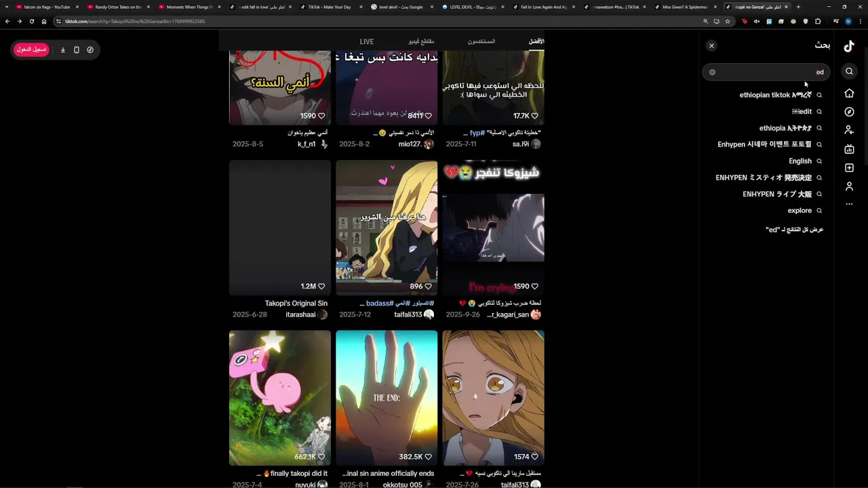The height and width of the screenshot is (488, 868).
Task: Open the Explore compass icon in sidebar
Action: click(849, 112)
